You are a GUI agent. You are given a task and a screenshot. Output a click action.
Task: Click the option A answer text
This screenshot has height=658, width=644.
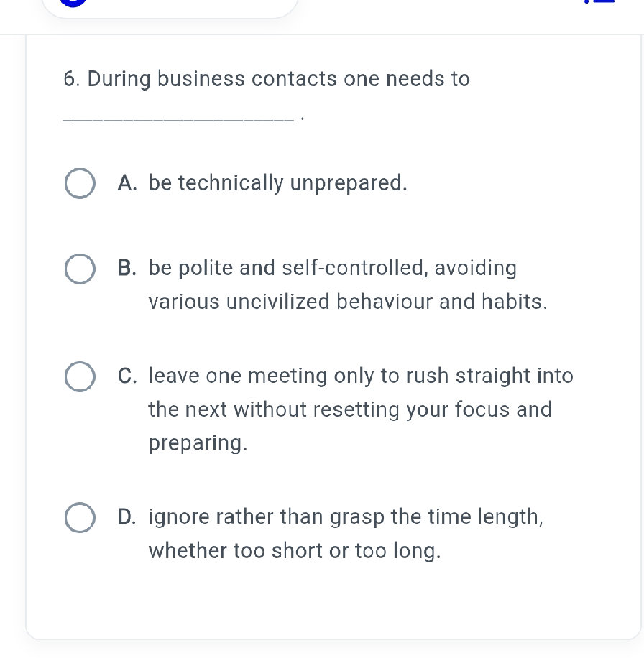coord(277,183)
